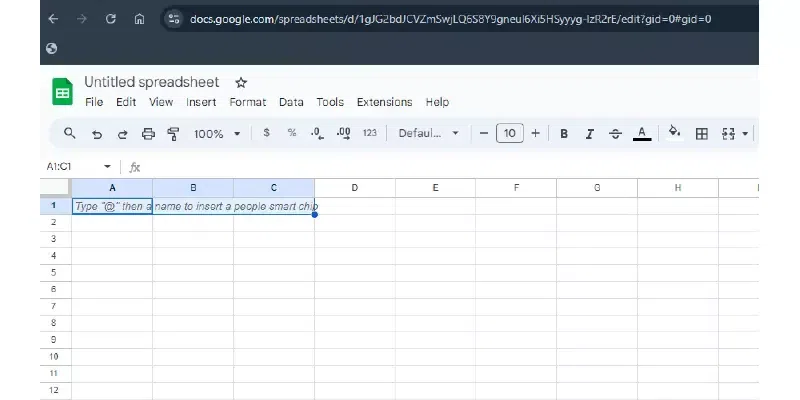Activate the paint format tool
The width and height of the screenshot is (800, 400).
point(173,134)
